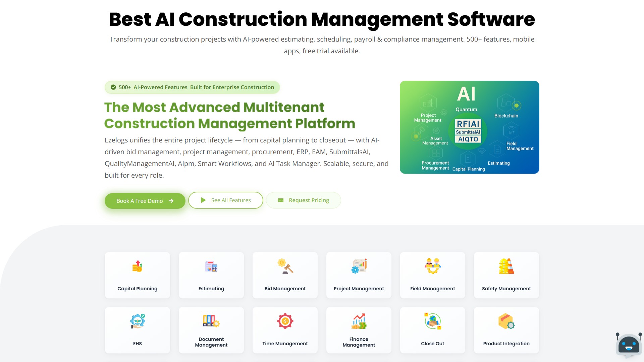This screenshot has width=644, height=362.
Task: Open the Product Integration box icon
Action: pos(506,321)
